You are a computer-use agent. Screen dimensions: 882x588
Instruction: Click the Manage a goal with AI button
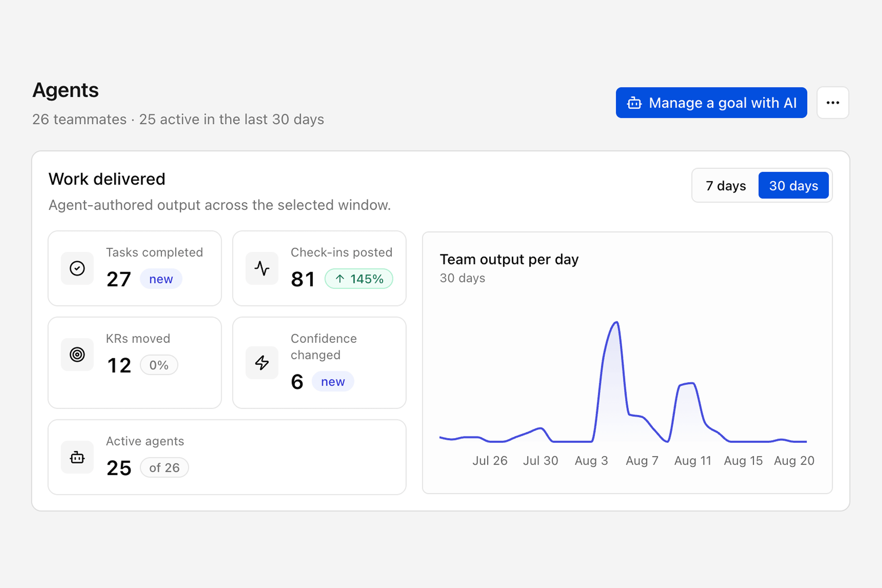[711, 103]
